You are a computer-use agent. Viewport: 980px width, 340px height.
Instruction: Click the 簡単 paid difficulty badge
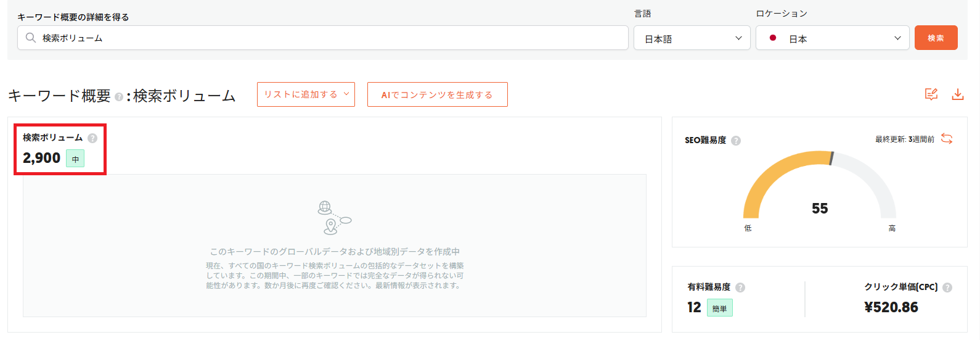[x=719, y=308]
